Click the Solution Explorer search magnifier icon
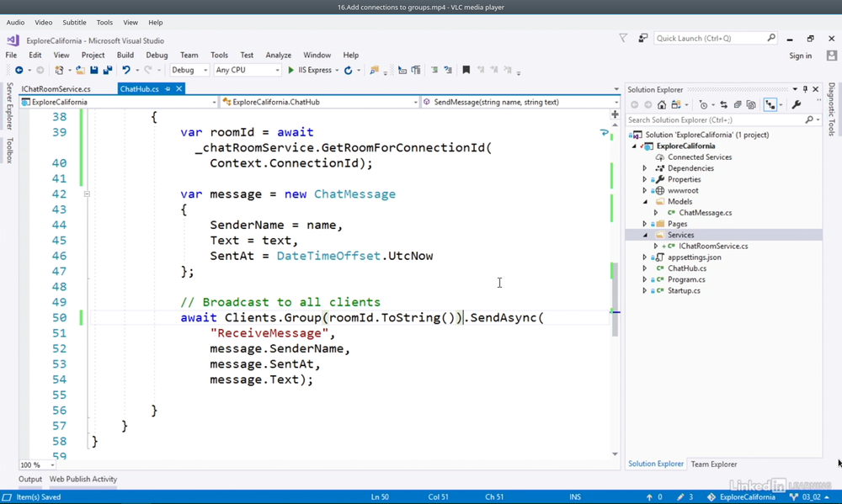This screenshot has height=504, width=842. pyautogui.click(x=809, y=120)
